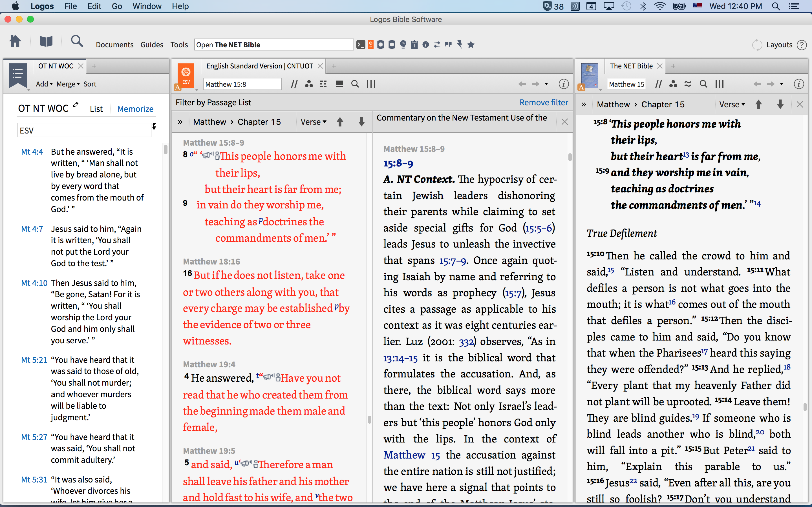Open the Verse dropdown in ESV locator bar

[314, 122]
